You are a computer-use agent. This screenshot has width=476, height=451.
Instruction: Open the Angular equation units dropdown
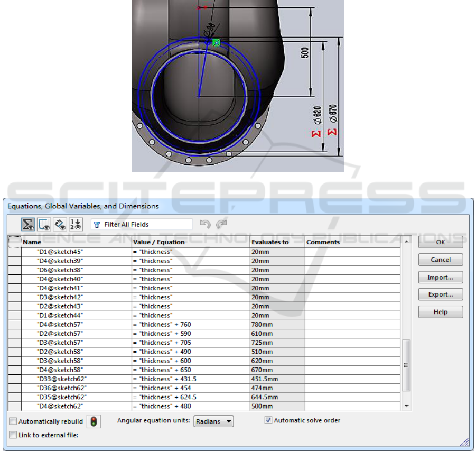tap(214, 421)
